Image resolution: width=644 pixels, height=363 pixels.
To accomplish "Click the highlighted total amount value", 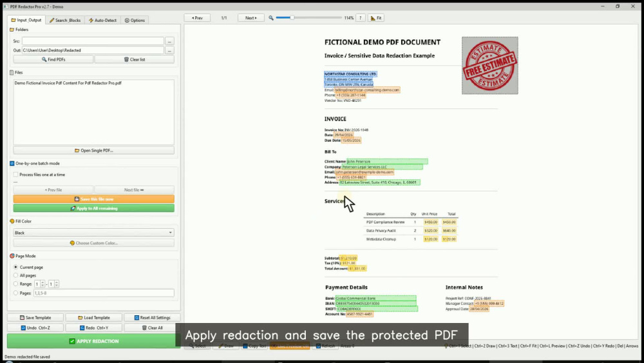I will [x=357, y=268].
